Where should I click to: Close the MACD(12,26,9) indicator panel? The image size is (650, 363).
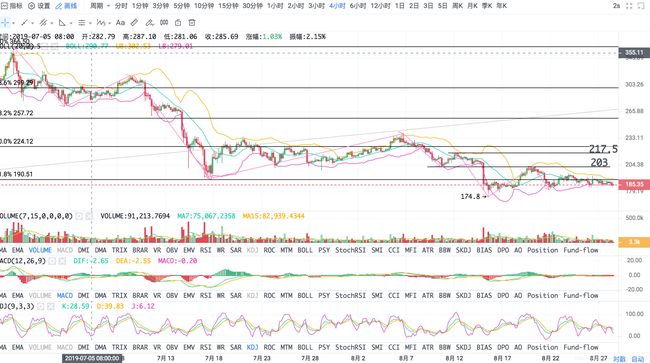click(x=62, y=261)
